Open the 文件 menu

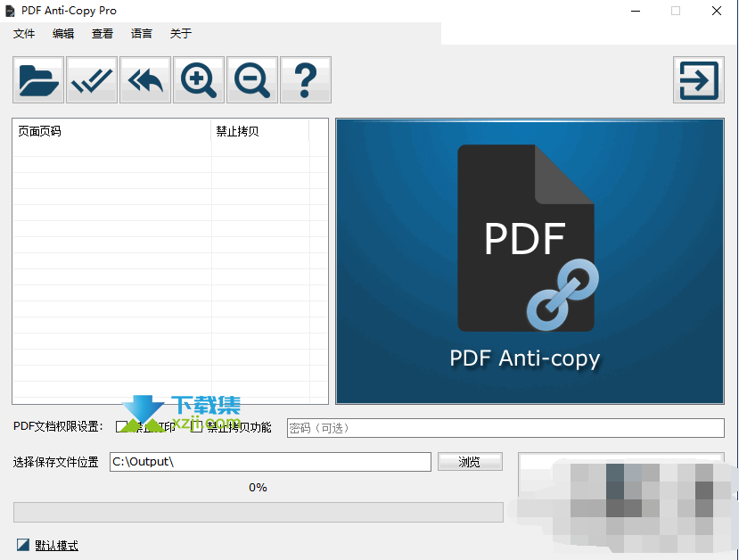24,34
